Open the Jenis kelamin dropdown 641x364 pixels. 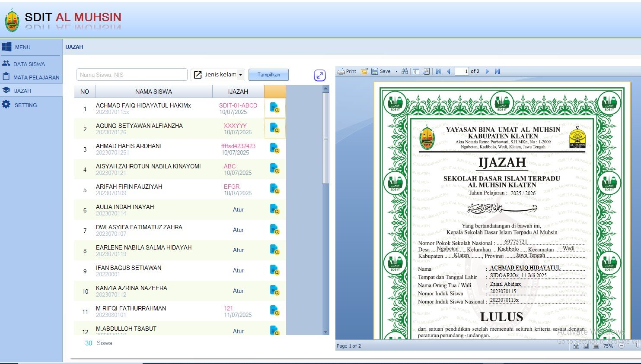pos(218,75)
